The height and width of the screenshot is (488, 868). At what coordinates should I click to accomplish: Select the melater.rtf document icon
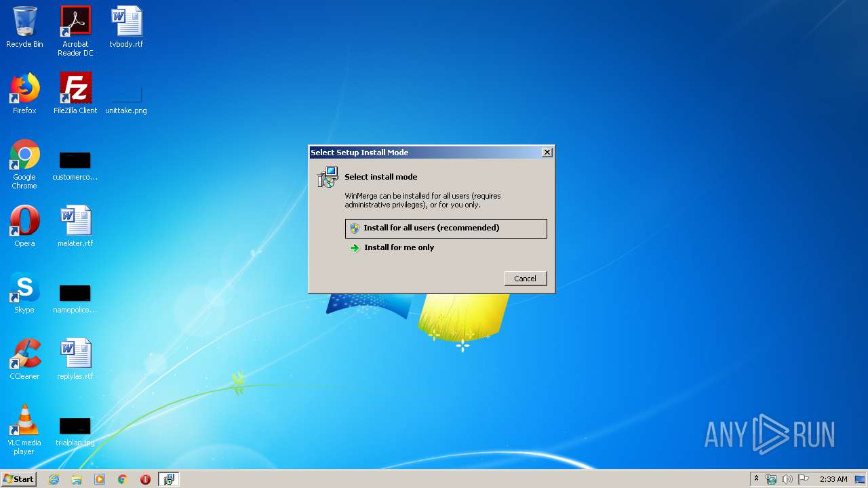tap(75, 226)
